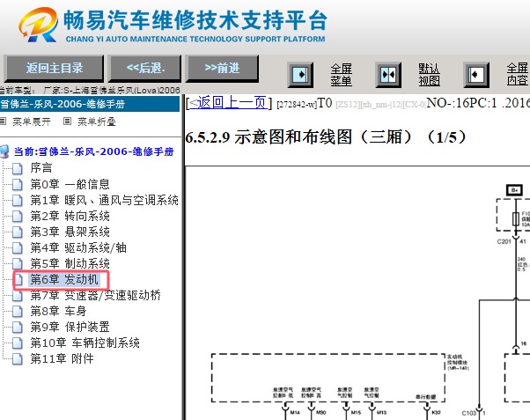This screenshot has height=420, width=530.
Task: Click the default view split icon
Action: pyautogui.click(x=388, y=74)
